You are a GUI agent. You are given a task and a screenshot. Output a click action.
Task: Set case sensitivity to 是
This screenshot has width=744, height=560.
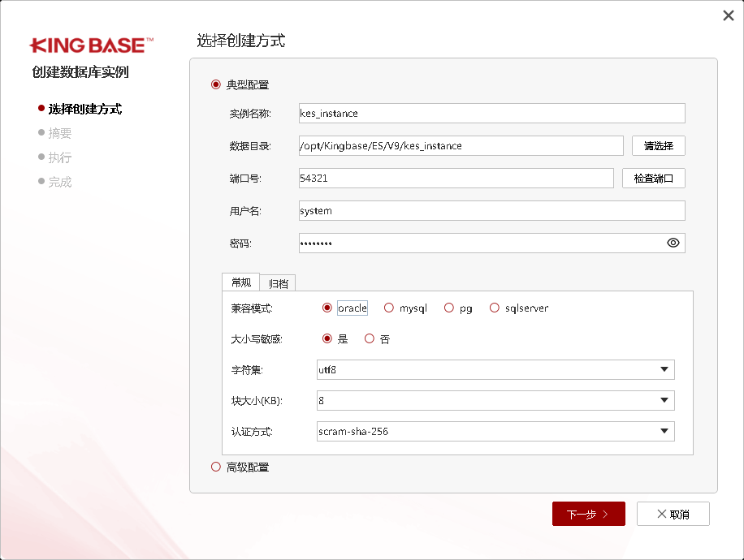click(327, 338)
